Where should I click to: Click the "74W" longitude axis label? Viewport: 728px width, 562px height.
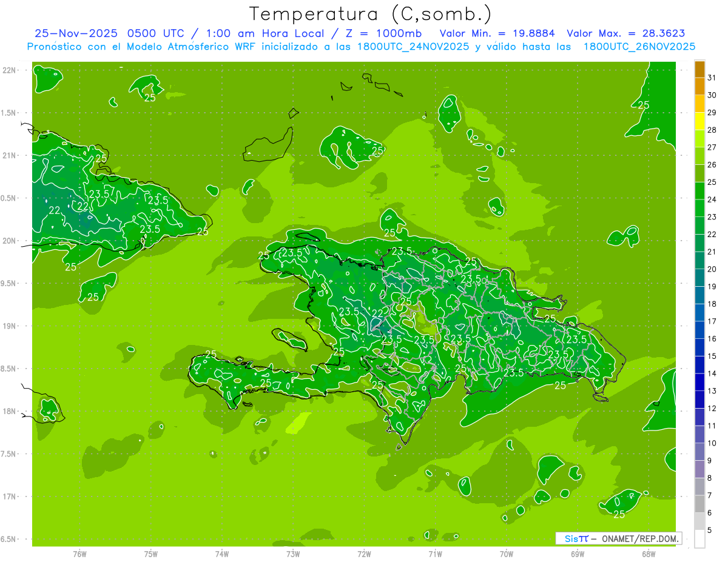click(x=222, y=554)
